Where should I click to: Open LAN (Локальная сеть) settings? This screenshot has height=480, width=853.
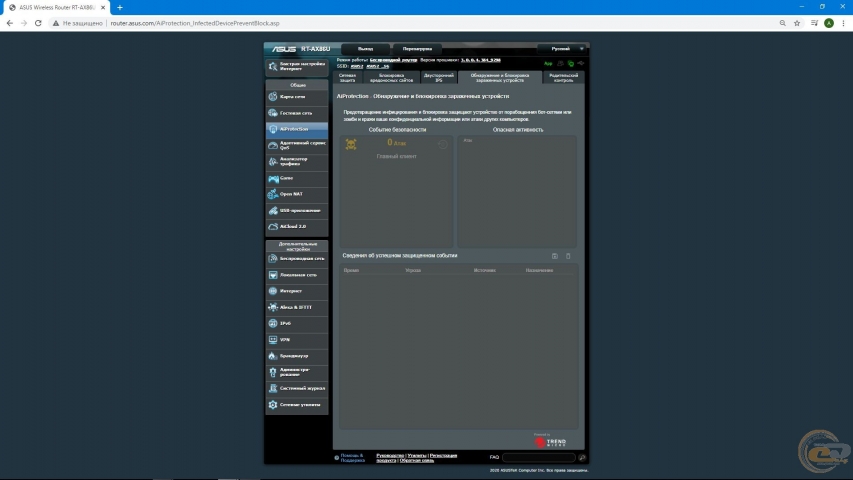(x=296, y=275)
